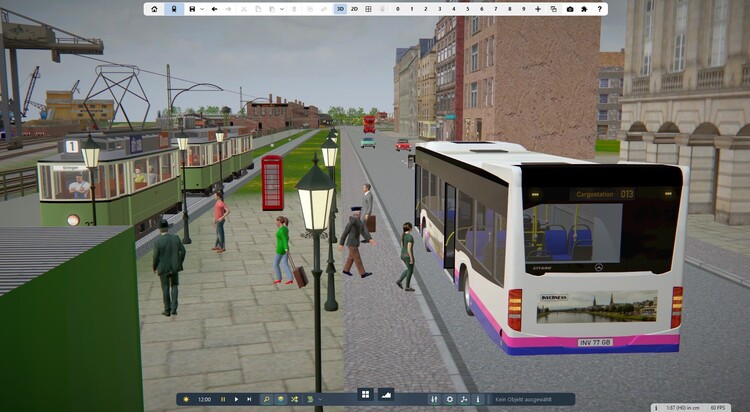Screen dimensions: 750x412
Task: Open the model catalog grid button
Action: coord(365,394)
